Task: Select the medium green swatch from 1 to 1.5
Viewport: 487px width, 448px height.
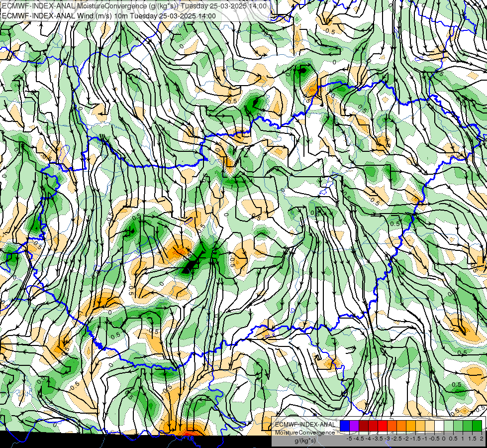Action: pyautogui.click(x=468, y=426)
